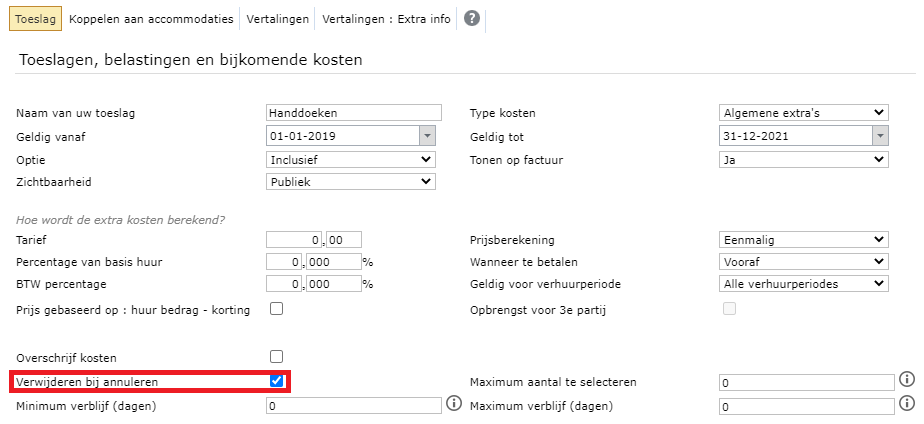Show info icon for Minimum verblijf
The width and height of the screenshot is (924, 424).
tap(453, 403)
